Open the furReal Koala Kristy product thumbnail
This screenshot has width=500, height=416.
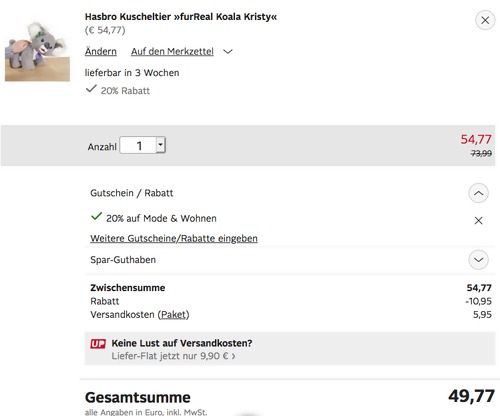pyautogui.click(x=37, y=51)
